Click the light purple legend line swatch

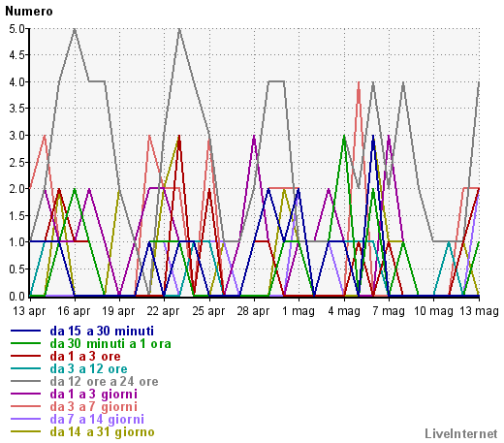click(x=26, y=419)
